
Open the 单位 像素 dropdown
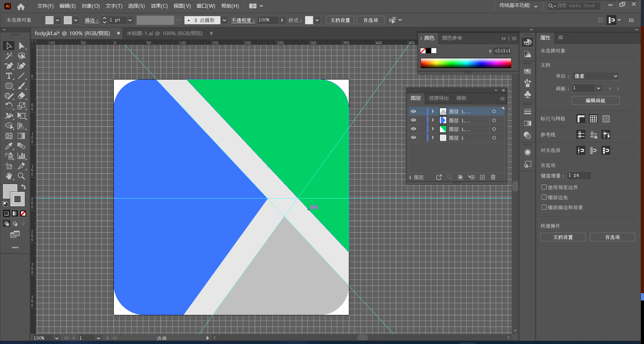[596, 76]
